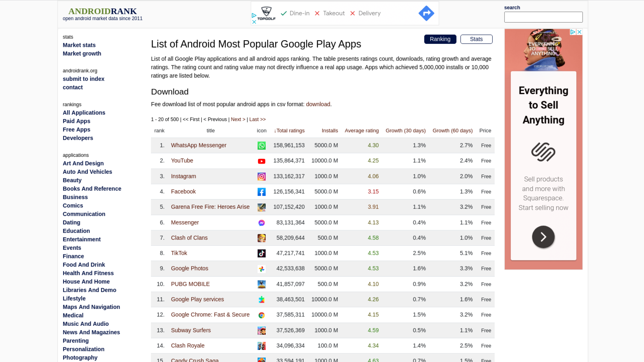
Task: Click the blue directions arrow in Topgolf ad
Action: pos(426,13)
